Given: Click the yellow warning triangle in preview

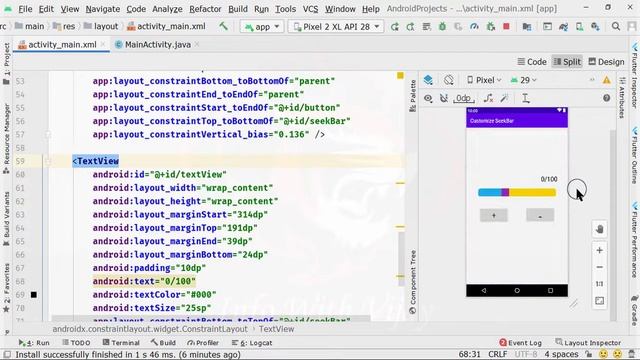Looking at the screenshot, I should pyautogui.click(x=607, y=80).
